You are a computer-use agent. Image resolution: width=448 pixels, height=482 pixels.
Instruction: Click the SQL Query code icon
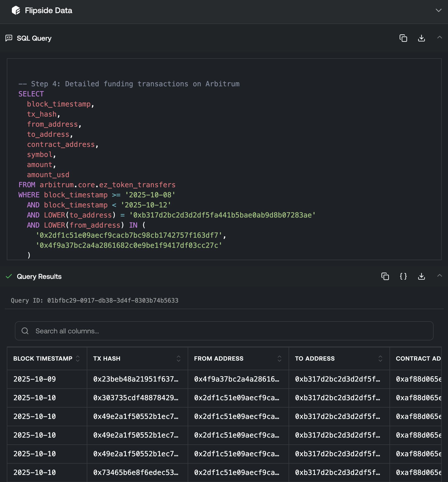[x=9, y=38]
